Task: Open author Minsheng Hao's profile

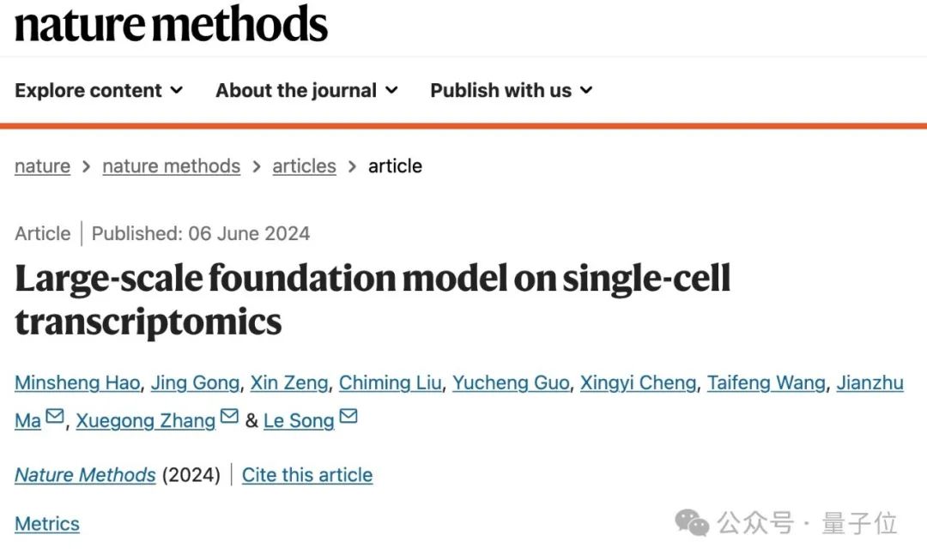Action: click(x=76, y=382)
